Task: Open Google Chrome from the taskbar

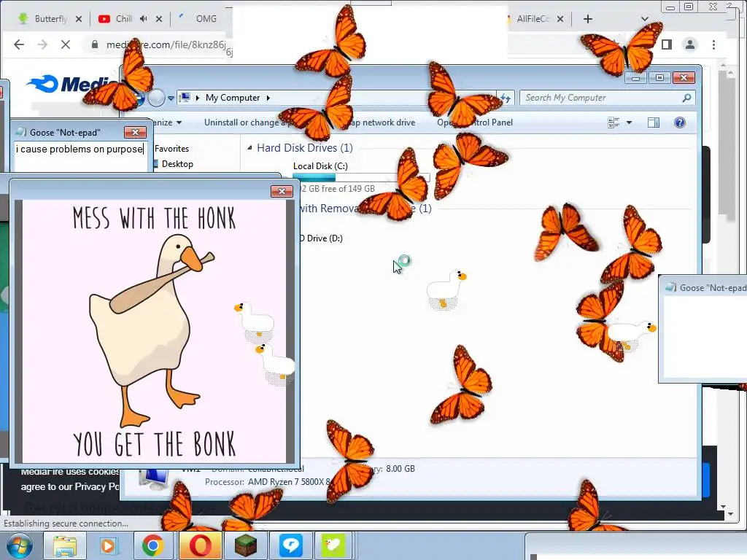Action: [x=152, y=545]
